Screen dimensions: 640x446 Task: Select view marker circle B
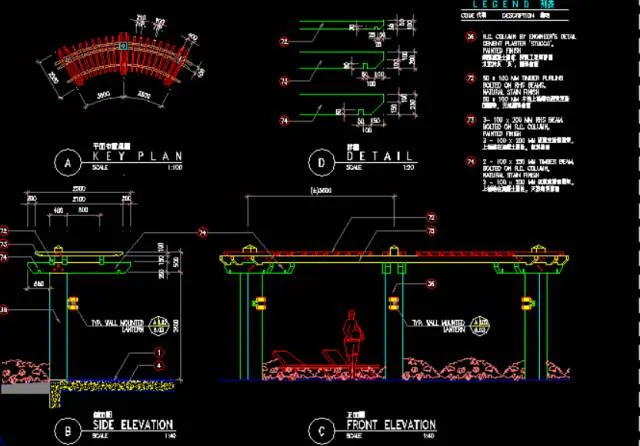click(68, 431)
